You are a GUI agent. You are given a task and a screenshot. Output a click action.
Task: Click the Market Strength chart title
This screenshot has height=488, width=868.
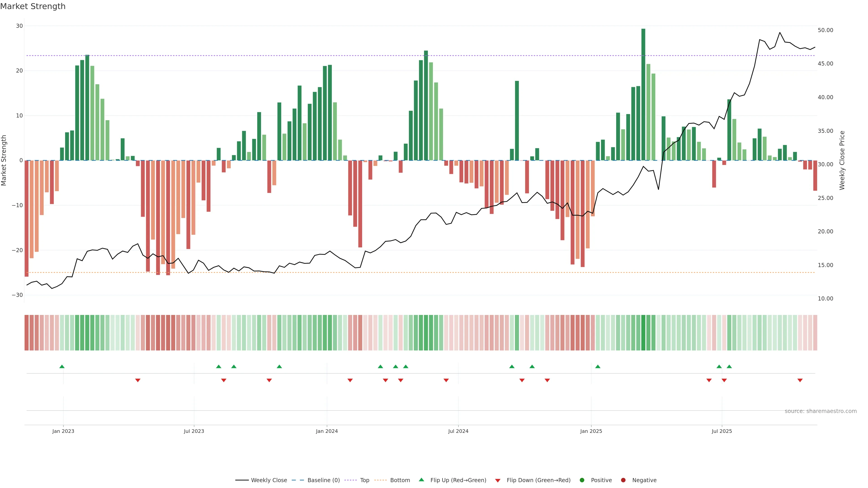coord(33,6)
